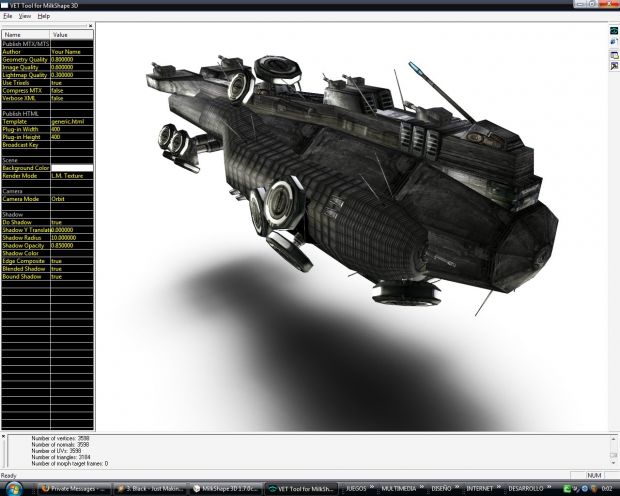Click the MULTIMEDIA taskbar toolbar label
Image resolution: width=620 pixels, height=496 pixels.
pyautogui.click(x=399, y=489)
